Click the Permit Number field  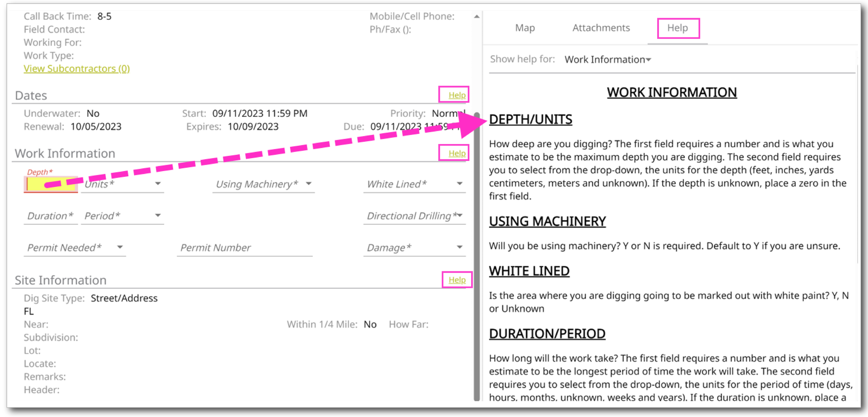click(x=244, y=248)
